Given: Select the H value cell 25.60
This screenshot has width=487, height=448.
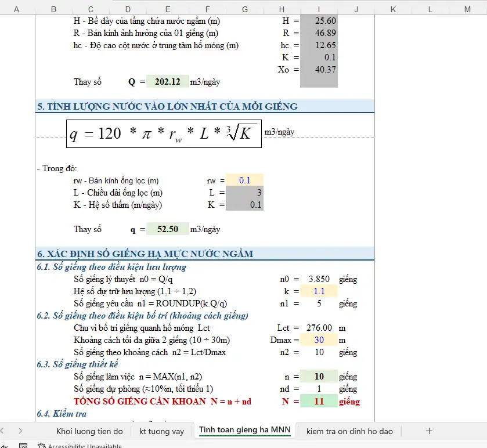Looking at the screenshot, I should [x=319, y=21].
